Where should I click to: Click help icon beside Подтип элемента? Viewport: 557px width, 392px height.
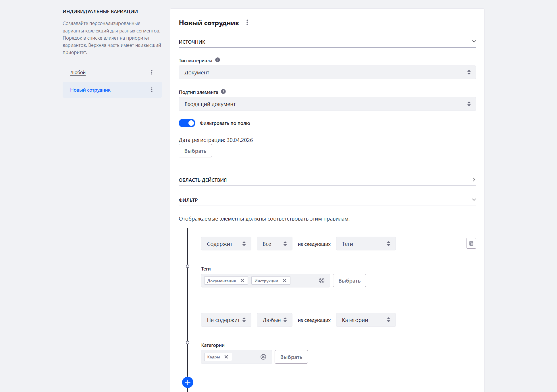[223, 92]
